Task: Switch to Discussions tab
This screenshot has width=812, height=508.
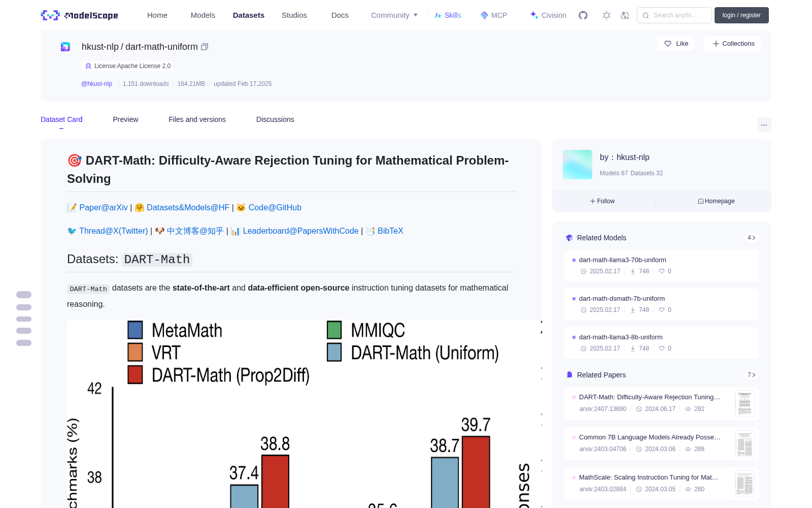Action: [275, 119]
